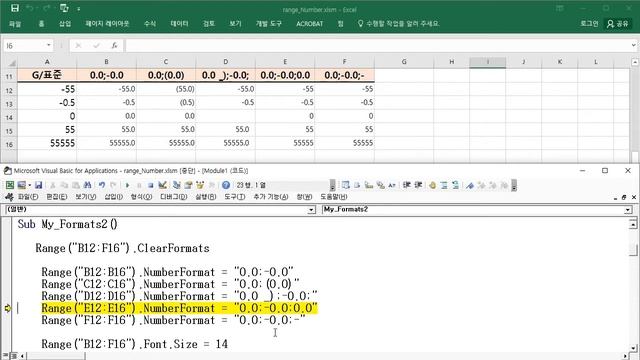
Task: Expand the Excel formula bar chevron
Action: 633,45
